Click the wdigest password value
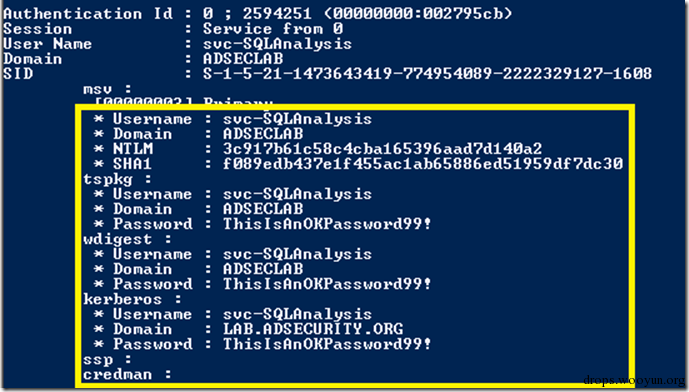689x392 pixels. pyautogui.click(x=327, y=283)
